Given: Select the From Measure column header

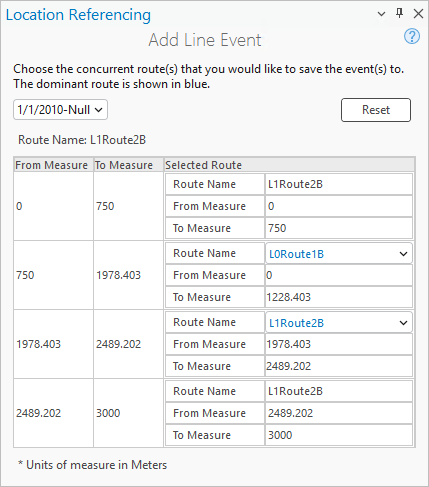Looking at the screenshot, I should (x=54, y=165).
